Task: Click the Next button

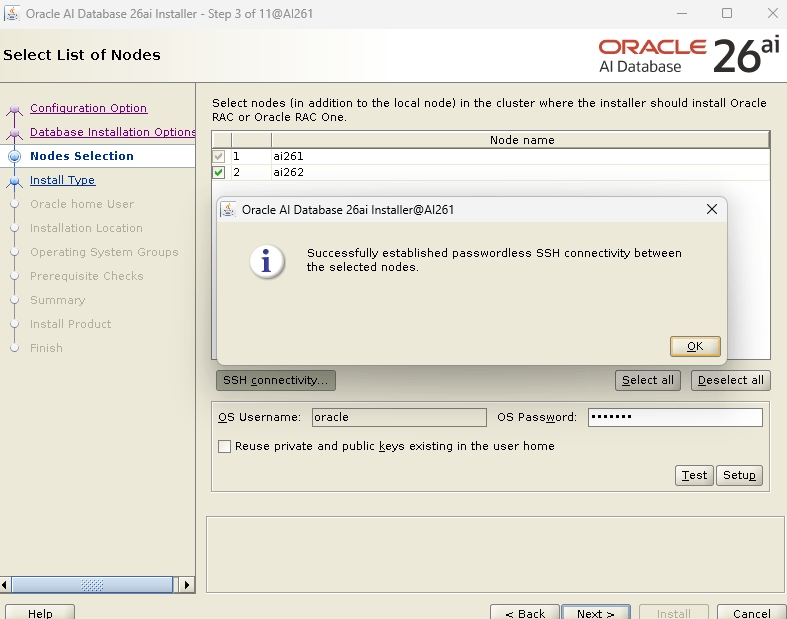Action: click(x=595, y=613)
